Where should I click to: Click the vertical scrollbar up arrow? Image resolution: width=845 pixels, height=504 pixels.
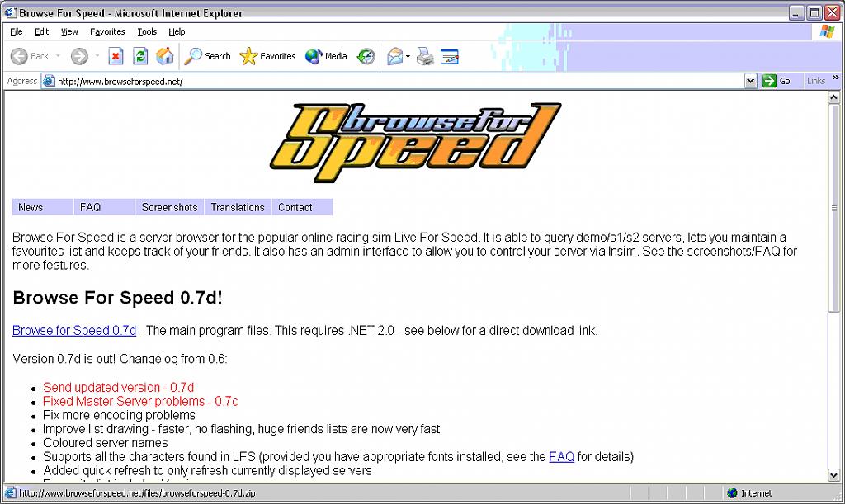833,97
